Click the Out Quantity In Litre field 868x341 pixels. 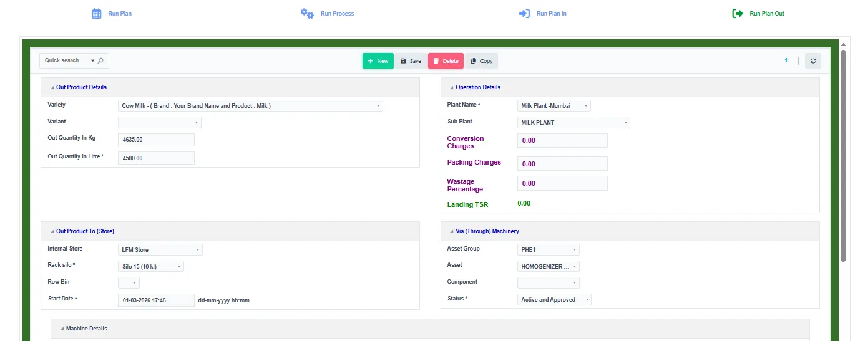click(156, 158)
